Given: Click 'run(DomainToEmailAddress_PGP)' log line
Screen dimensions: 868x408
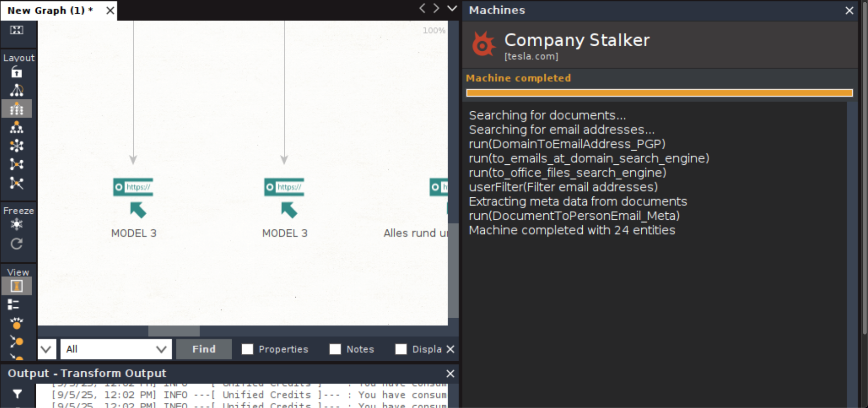Looking at the screenshot, I should click(x=567, y=144).
